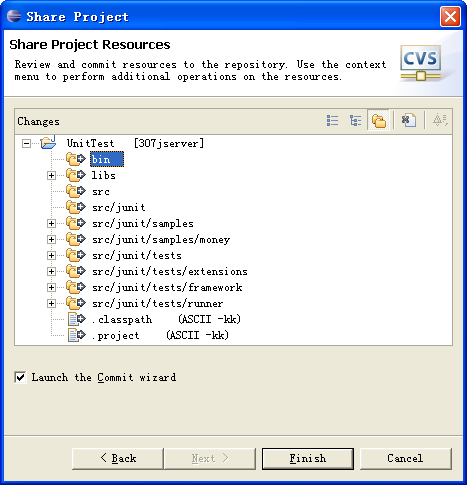Cancel the Share Project dialog
This screenshot has width=467, height=485.
(x=405, y=459)
